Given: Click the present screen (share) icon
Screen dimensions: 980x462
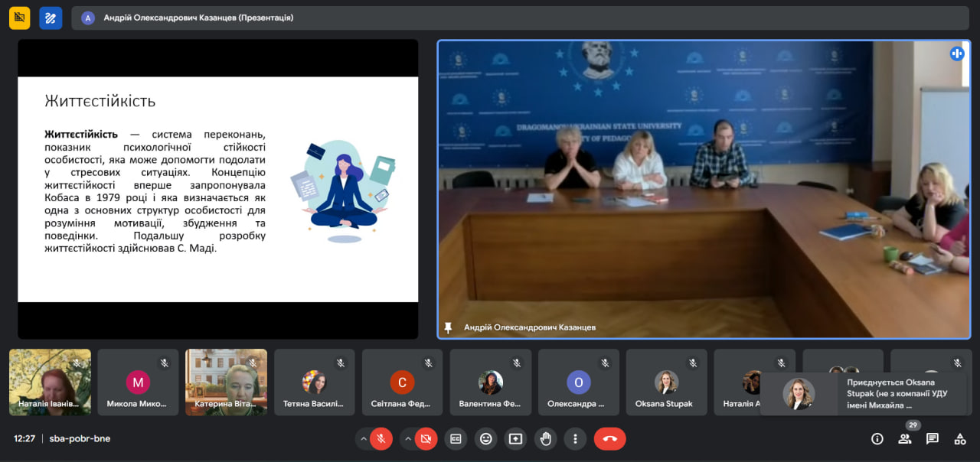Looking at the screenshot, I should click(515, 438).
